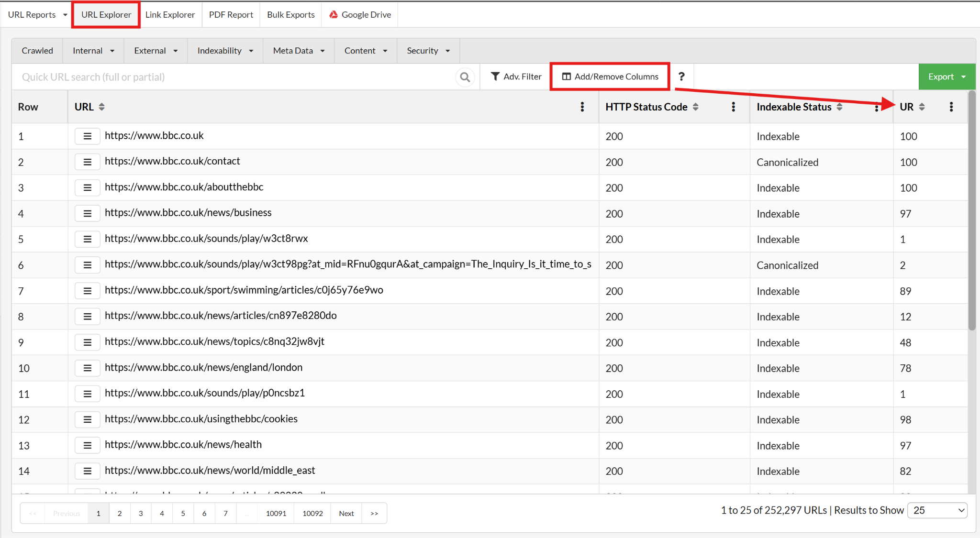Sort the table by URL column
Screen dimensions: 980x538
pos(102,107)
